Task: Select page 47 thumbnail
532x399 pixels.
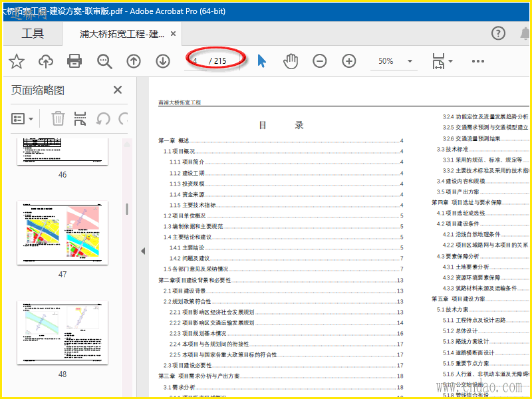Action: 63,233
